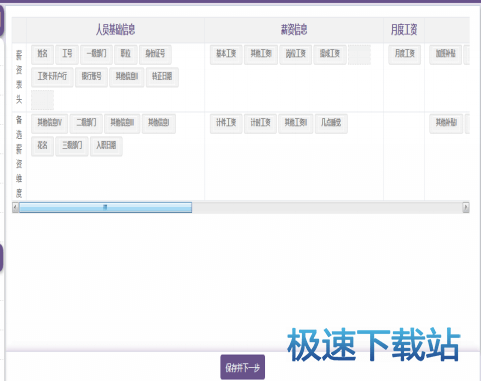
Task: Click the 姓名 field tag
Action: point(42,55)
